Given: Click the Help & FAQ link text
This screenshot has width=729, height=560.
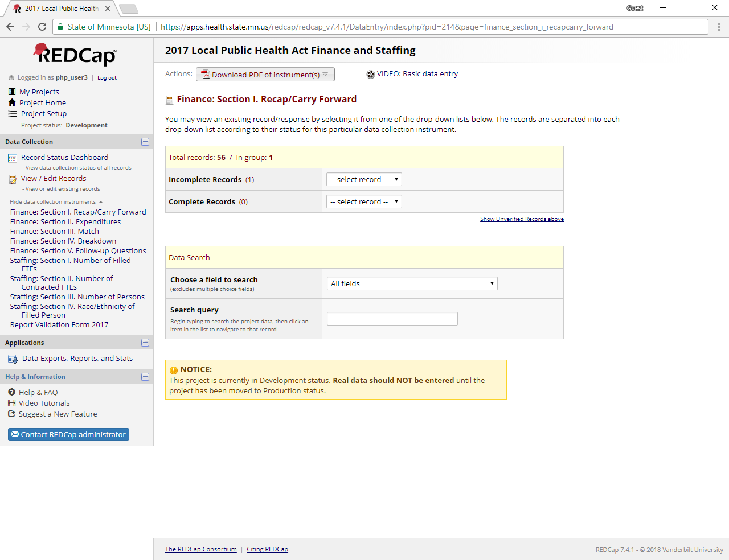Looking at the screenshot, I should coord(38,392).
